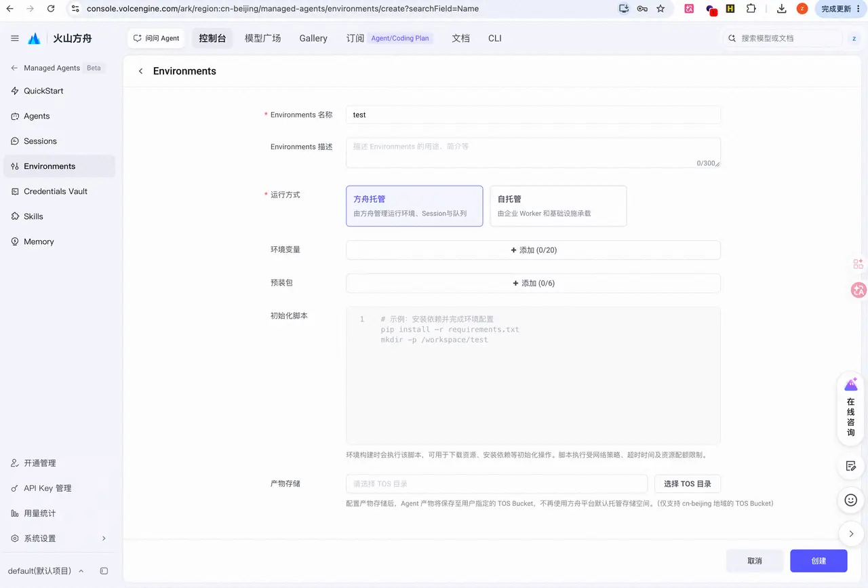The image size is (868, 588).
Task: Toggle sidebar collapse icon at bottom
Action: 104,571
